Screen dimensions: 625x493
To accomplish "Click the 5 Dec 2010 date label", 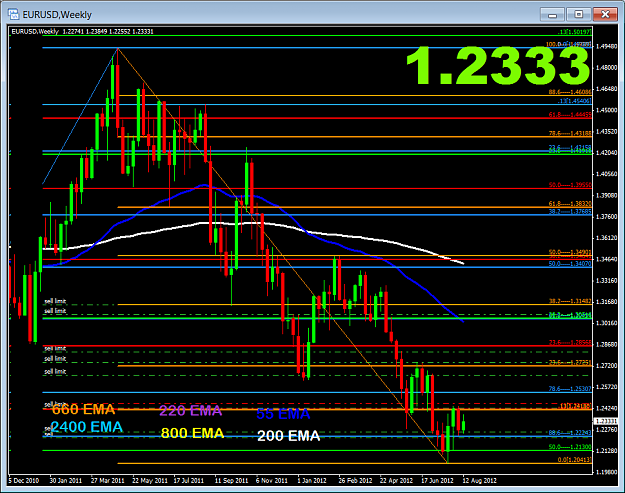I will point(24,481).
